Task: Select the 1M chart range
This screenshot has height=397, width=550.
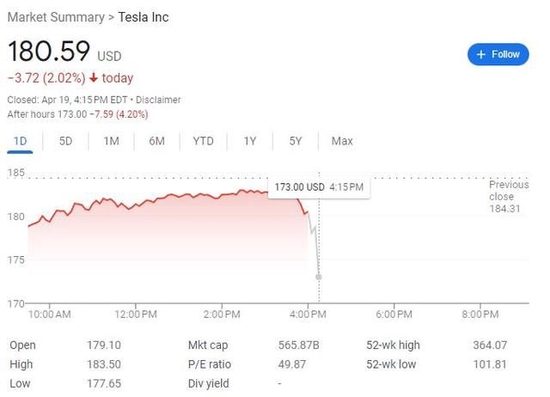Action: coord(111,141)
